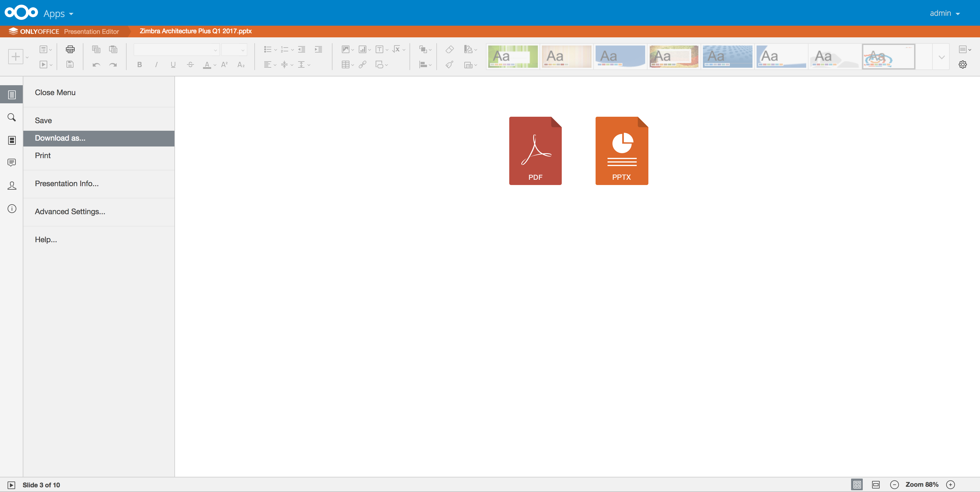Screen dimensions: 980x492
Task: Insert a hyperlink using the link icon
Action: (363, 65)
